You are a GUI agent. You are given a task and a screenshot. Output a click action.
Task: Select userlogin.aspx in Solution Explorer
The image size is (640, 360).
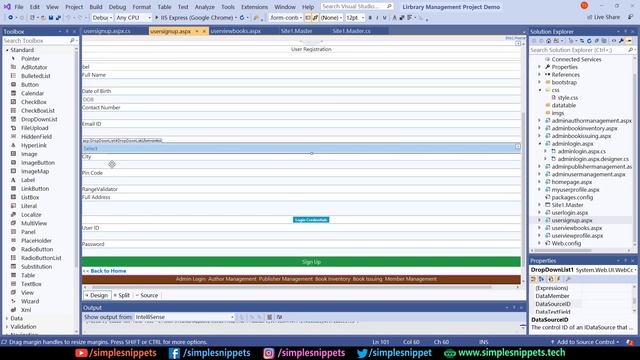pos(570,213)
